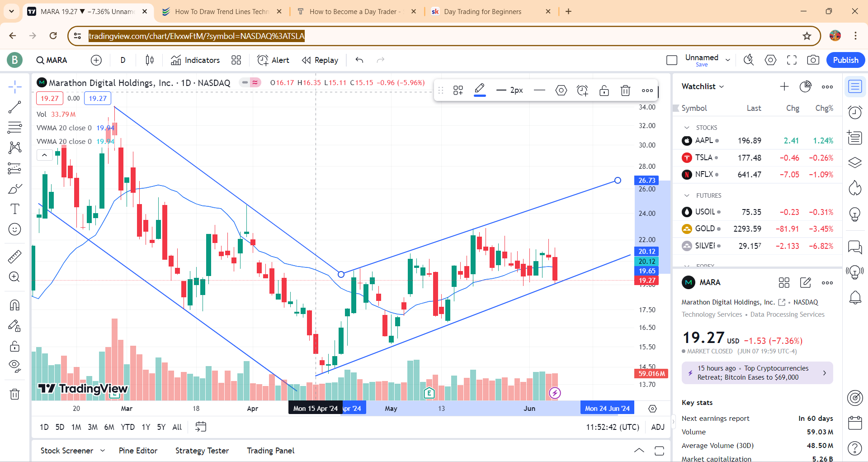Take a chart snapshot with the camera icon
This screenshot has width=868, height=462.
coord(813,60)
